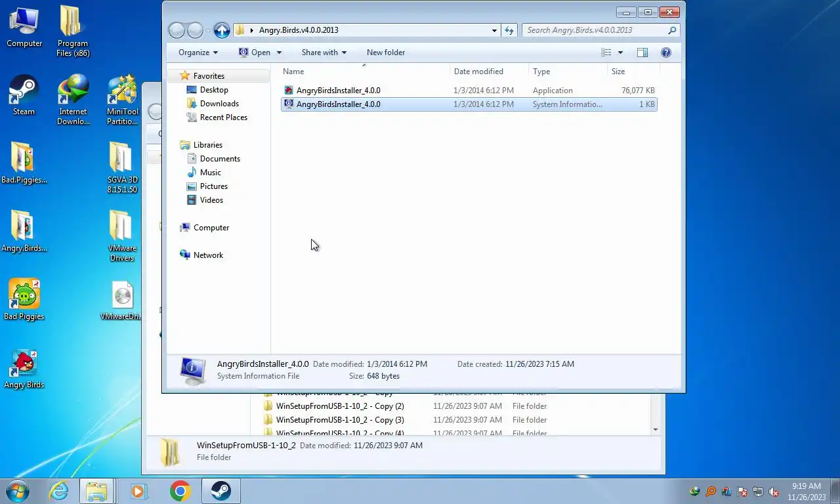Image resolution: width=840 pixels, height=504 pixels.
Task: Open Windows Explorer taskbar button
Action: point(97,491)
